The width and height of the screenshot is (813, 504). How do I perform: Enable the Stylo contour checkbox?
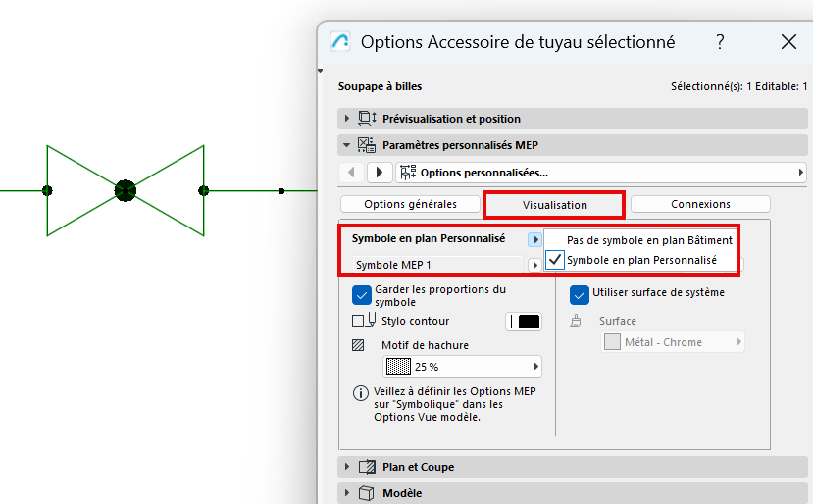tap(358, 321)
